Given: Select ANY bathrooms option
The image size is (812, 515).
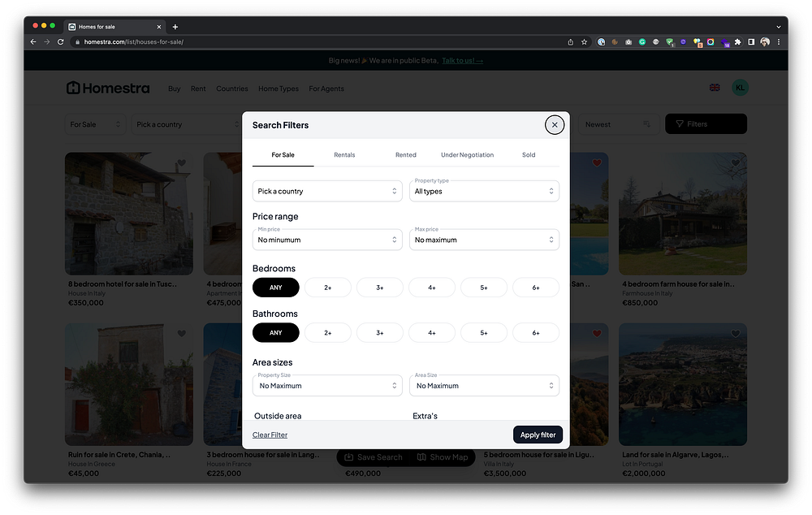Looking at the screenshot, I should click(x=275, y=332).
